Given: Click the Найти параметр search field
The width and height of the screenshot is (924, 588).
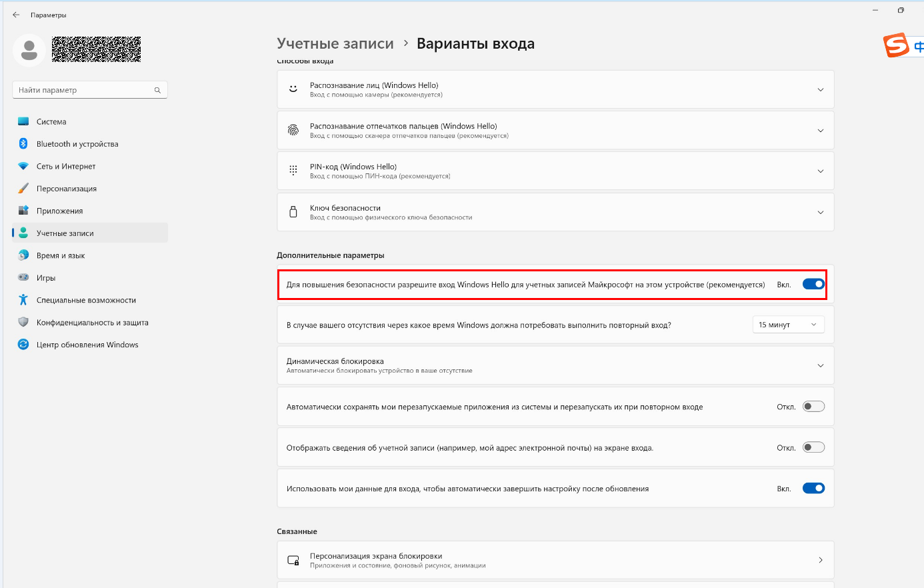Looking at the screenshot, I should pyautogui.click(x=90, y=90).
